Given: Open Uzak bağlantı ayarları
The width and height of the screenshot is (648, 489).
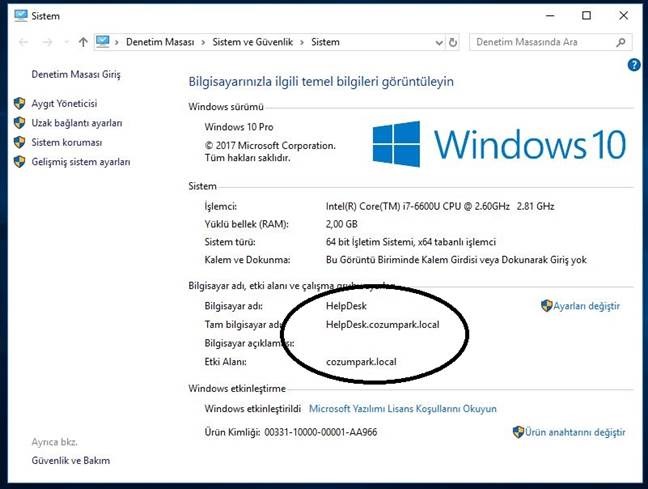Looking at the screenshot, I should pos(77,123).
